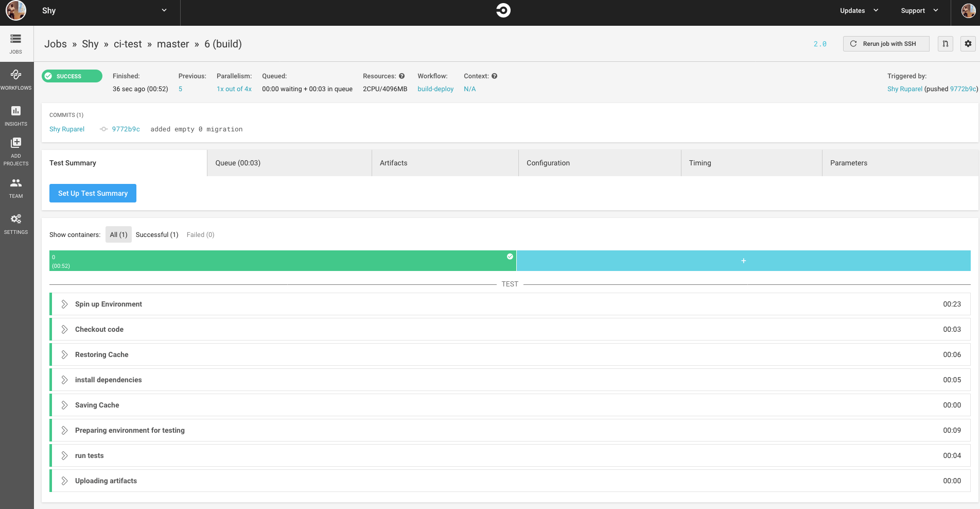Image resolution: width=980 pixels, height=509 pixels.
Task: Click Set Up Test Summary button
Action: click(93, 193)
